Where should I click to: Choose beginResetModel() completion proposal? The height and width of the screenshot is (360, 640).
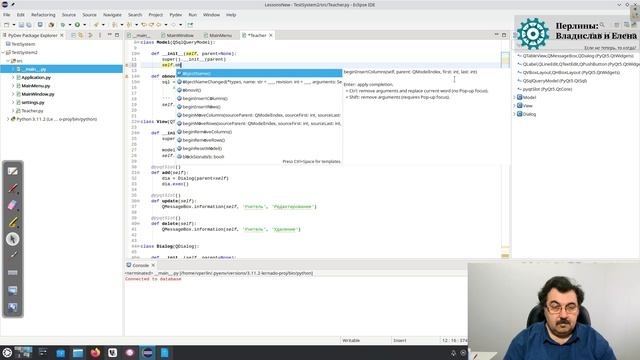pyautogui.click(x=259, y=149)
